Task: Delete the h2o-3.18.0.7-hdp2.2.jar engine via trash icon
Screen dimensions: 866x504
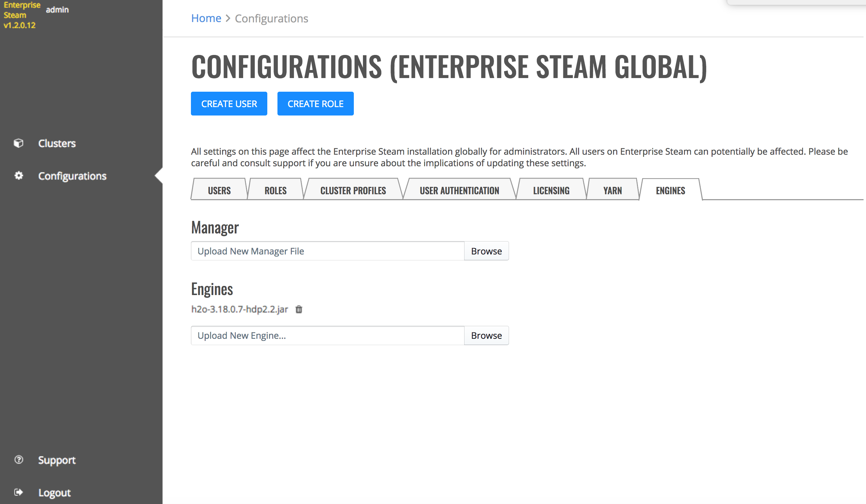Action: click(298, 309)
